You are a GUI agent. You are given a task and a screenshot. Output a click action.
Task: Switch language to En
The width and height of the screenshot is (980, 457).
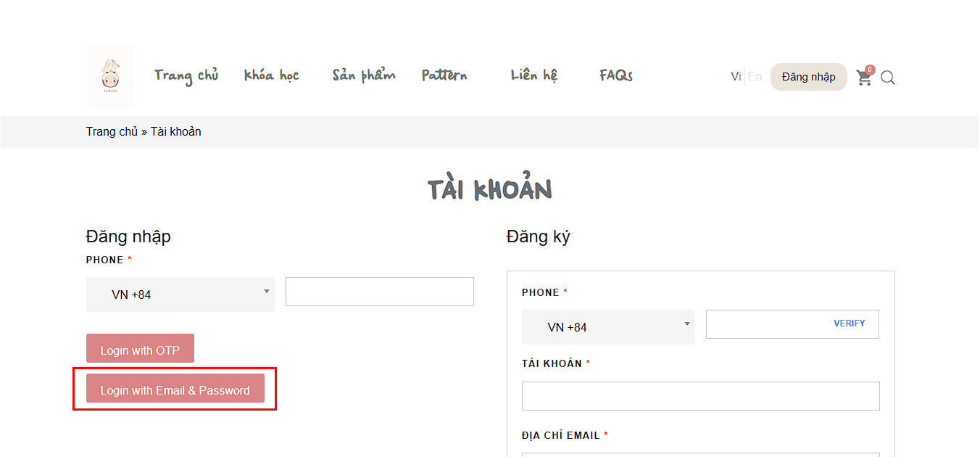point(755,77)
